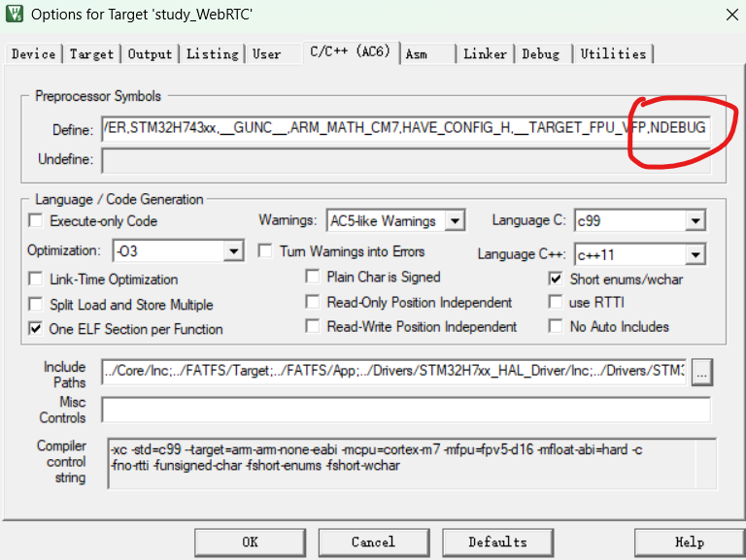Viewport: 746px width, 560px height.
Task: Open the Help button
Action: tap(690, 543)
